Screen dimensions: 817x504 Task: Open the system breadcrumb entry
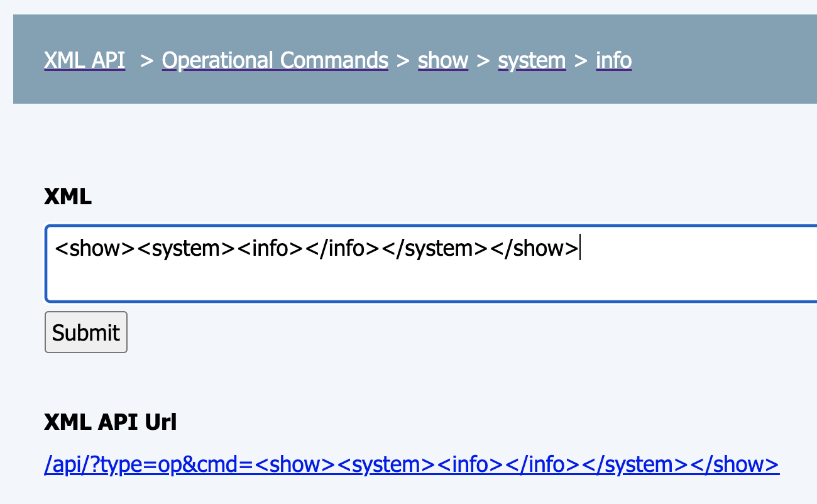532,60
